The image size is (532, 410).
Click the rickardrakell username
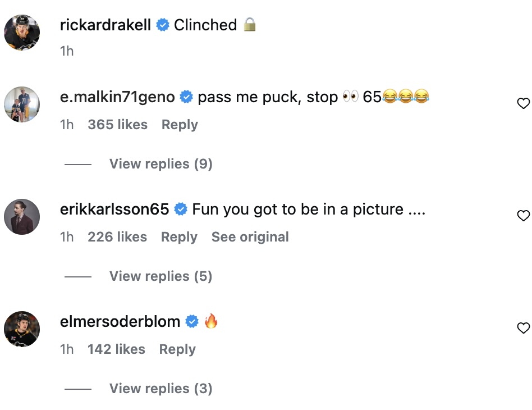[x=106, y=25]
